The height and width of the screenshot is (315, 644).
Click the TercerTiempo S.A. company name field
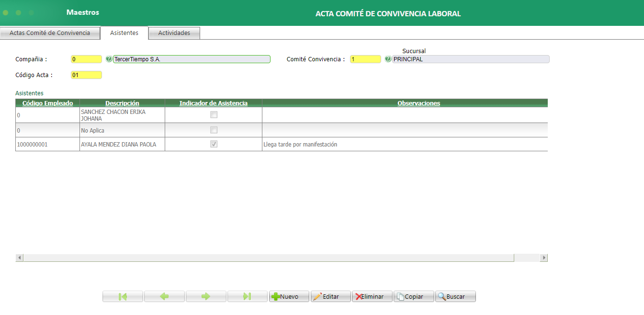(192, 59)
